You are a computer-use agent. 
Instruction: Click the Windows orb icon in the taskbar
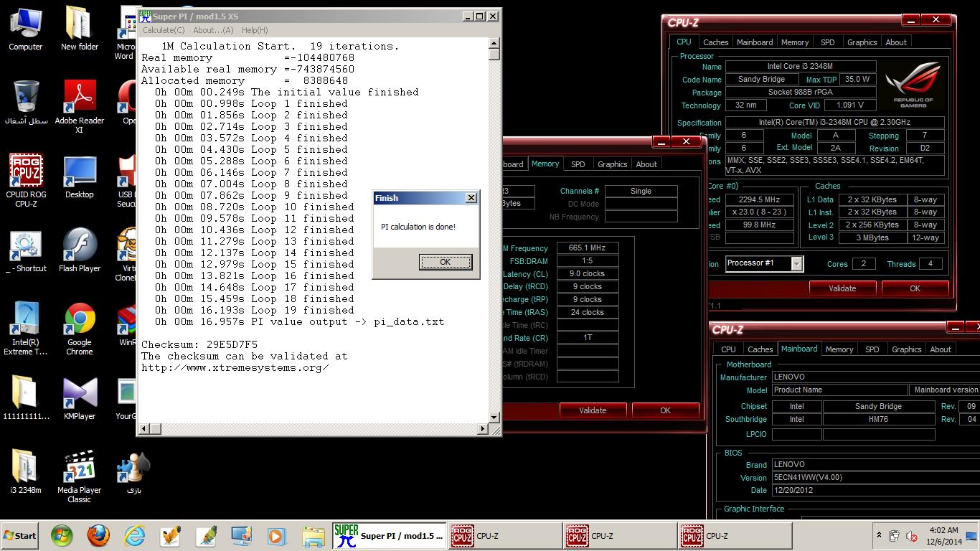[x=62, y=536]
